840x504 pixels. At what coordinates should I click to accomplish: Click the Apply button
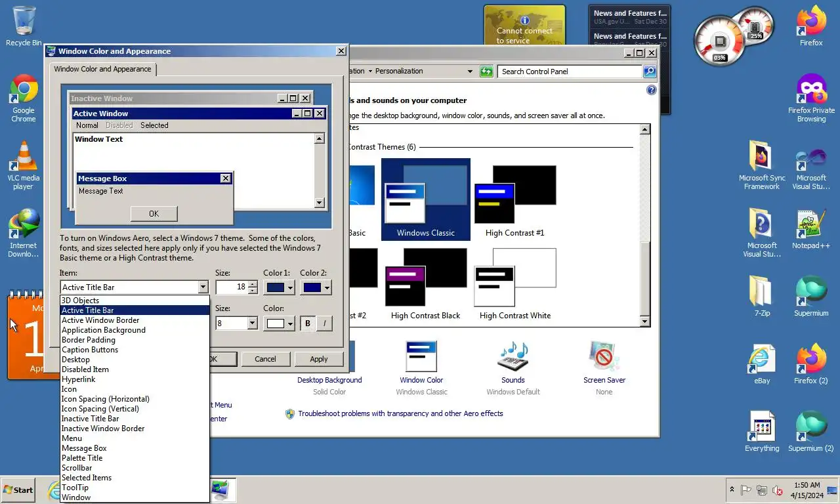[318, 359]
